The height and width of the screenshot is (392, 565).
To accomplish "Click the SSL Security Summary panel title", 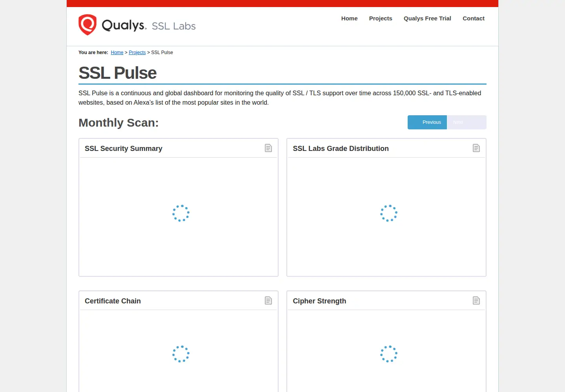I will point(124,149).
